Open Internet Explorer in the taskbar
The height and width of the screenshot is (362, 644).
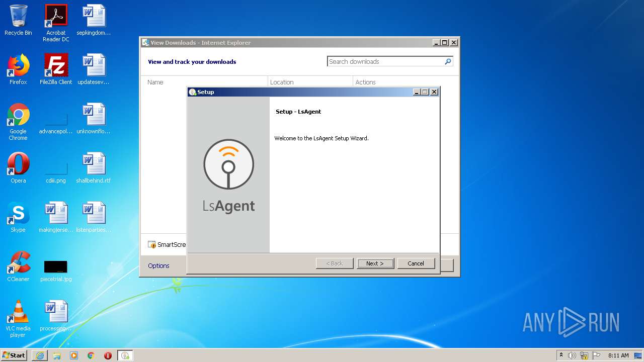40,355
